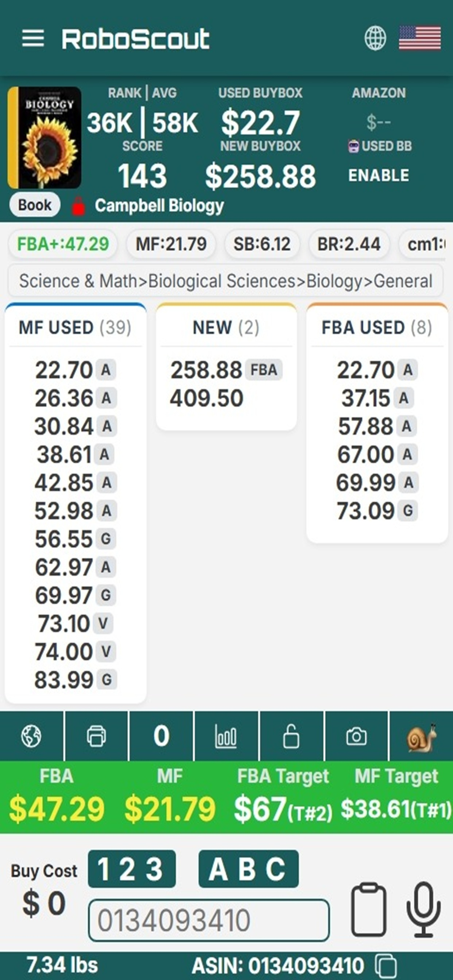Start voice input with microphone icon
This screenshot has height=980, width=453.
(423, 911)
